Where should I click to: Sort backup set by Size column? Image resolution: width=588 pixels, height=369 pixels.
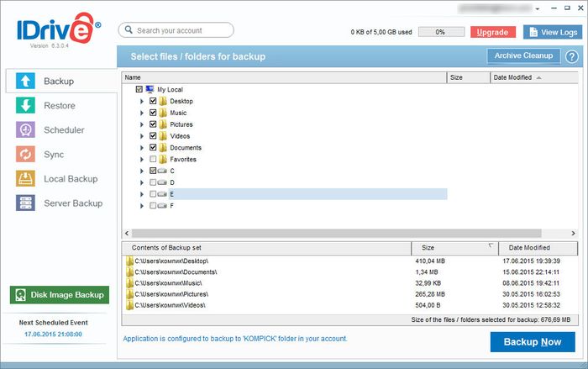[454, 248]
